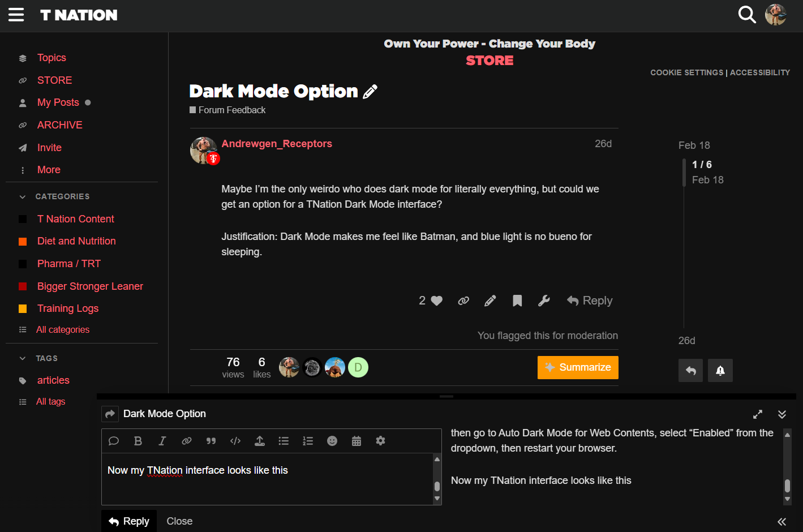Insert a bulleted list in composer
The height and width of the screenshot is (532, 803).
[x=284, y=441]
